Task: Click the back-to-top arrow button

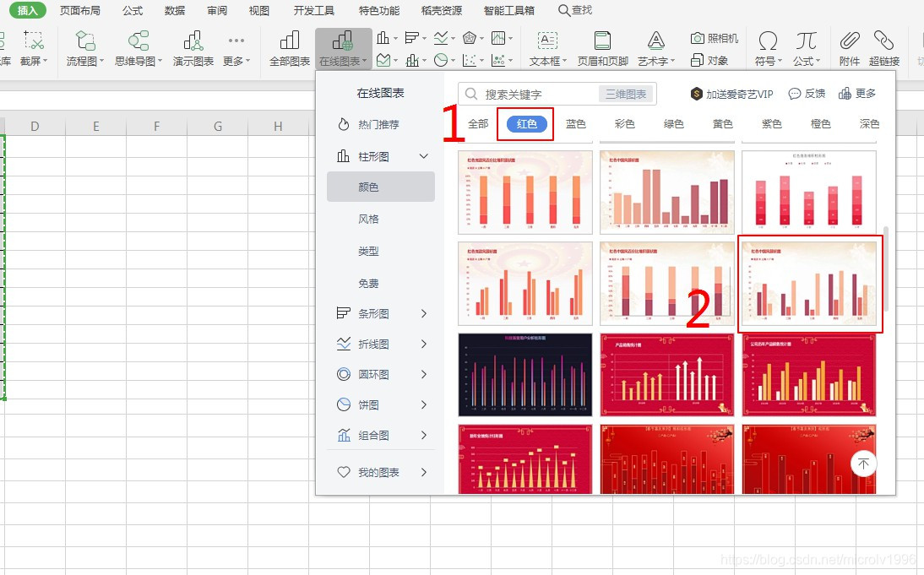Action: pyautogui.click(x=863, y=464)
